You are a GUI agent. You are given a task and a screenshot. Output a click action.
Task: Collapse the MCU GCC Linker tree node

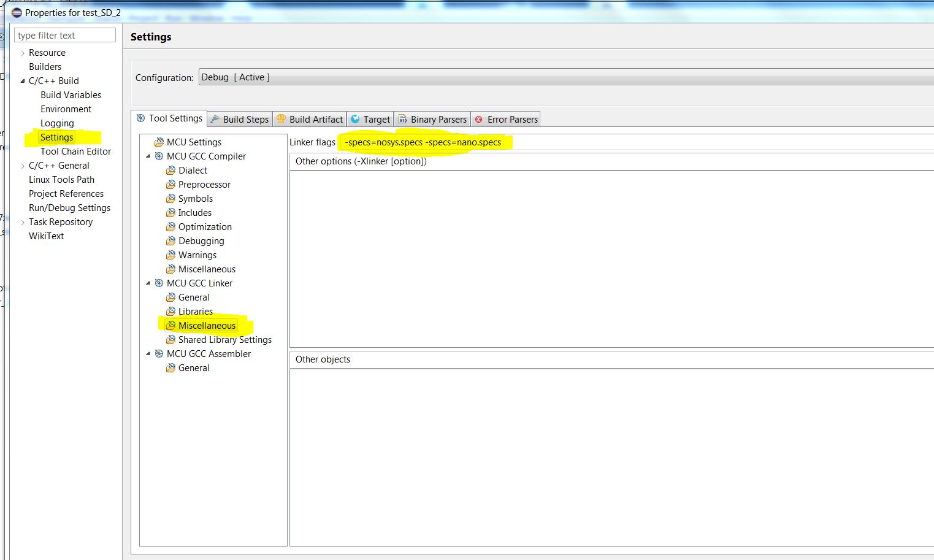148,283
